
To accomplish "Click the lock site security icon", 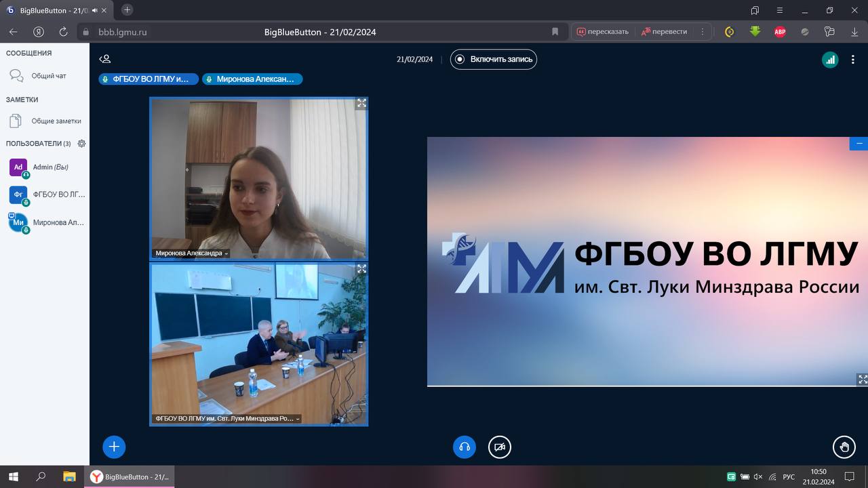I will (85, 32).
